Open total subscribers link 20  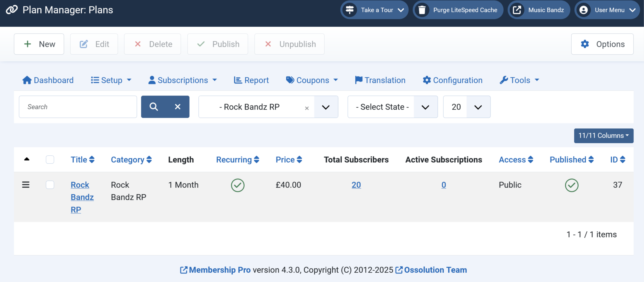[356, 185]
